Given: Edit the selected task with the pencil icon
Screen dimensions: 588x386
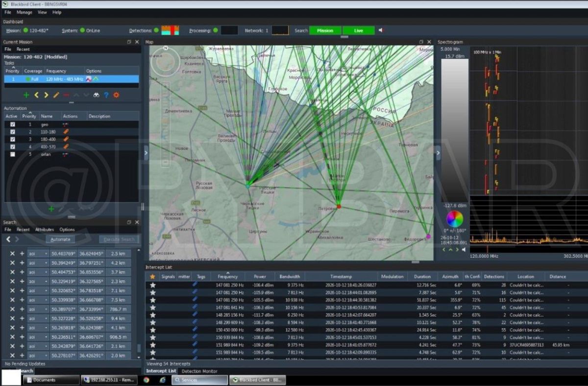Looking at the screenshot, I should coord(56,95).
